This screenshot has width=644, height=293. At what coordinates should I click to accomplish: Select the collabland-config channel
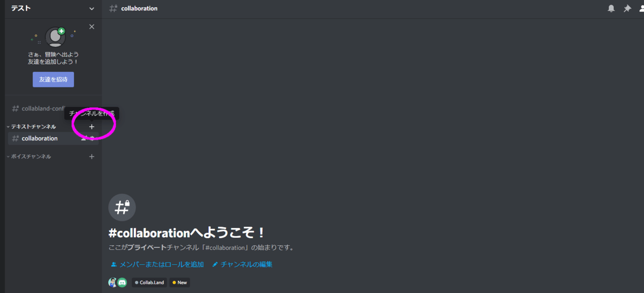43,109
